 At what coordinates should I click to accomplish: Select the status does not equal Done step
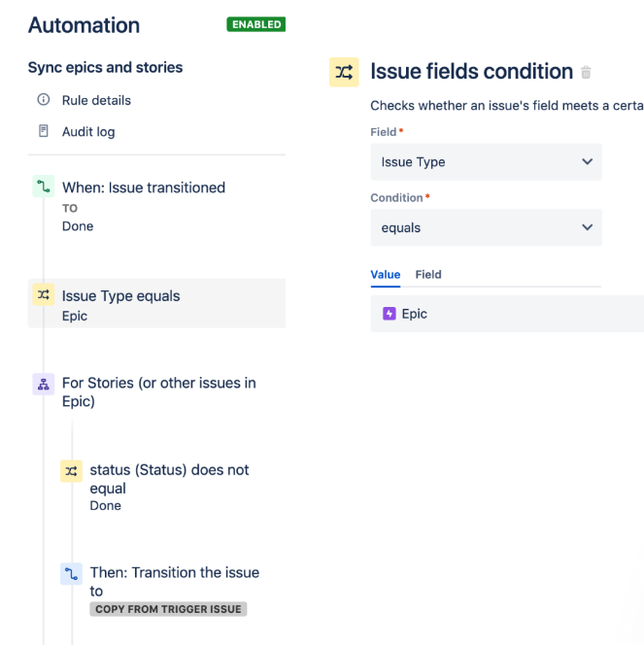tap(169, 487)
